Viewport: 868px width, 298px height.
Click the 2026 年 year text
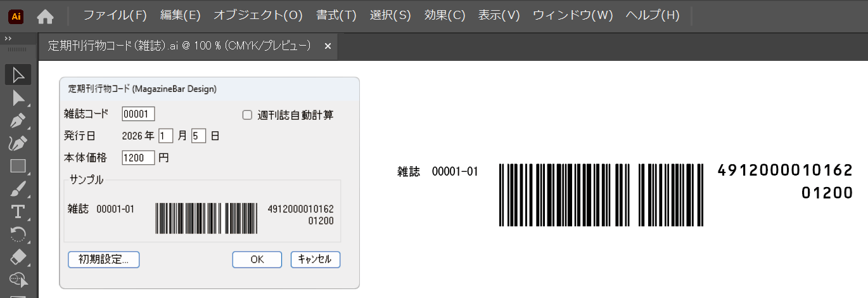pyautogui.click(x=137, y=136)
